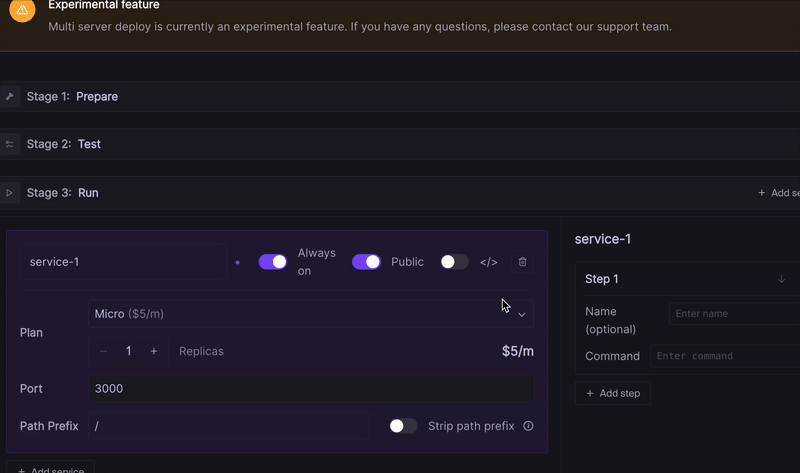Open the Plan dropdown showing Micro
Viewport: 800px width, 473px height.
coord(310,314)
